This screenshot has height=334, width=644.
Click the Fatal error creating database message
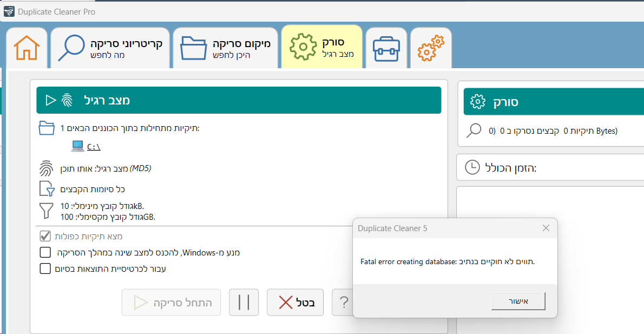click(x=448, y=261)
